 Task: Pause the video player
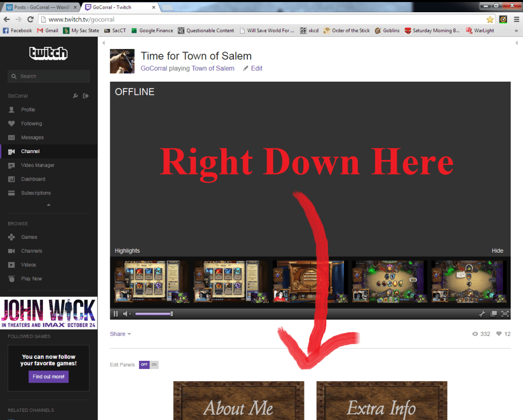(x=116, y=314)
